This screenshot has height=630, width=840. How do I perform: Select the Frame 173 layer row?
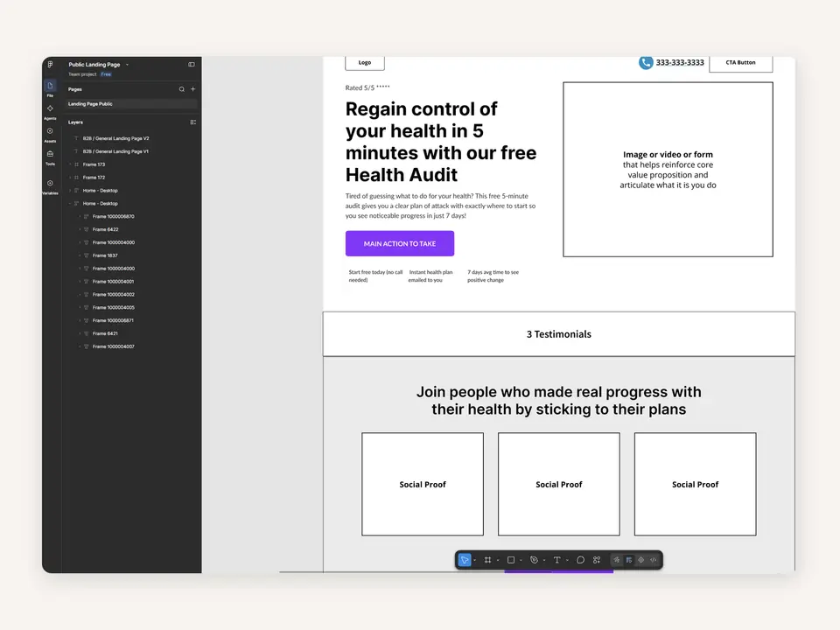(x=131, y=164)
